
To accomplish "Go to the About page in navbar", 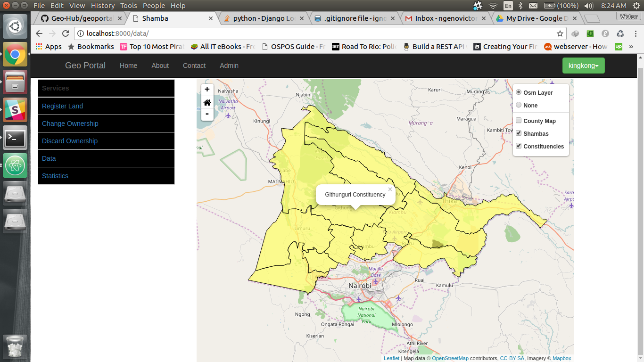I will point(160,66).
